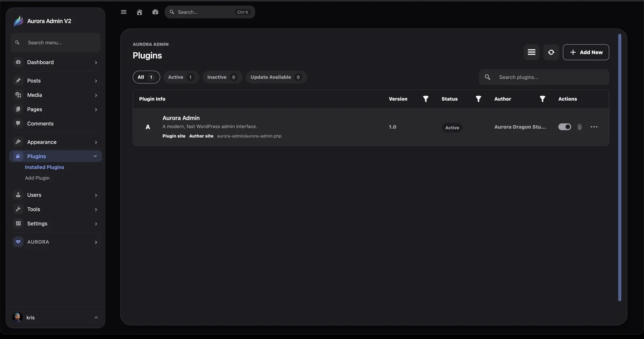Select the Update Available filter tab
The width and height of the screenshot is (644, 339).
click(x=276, y=77)
